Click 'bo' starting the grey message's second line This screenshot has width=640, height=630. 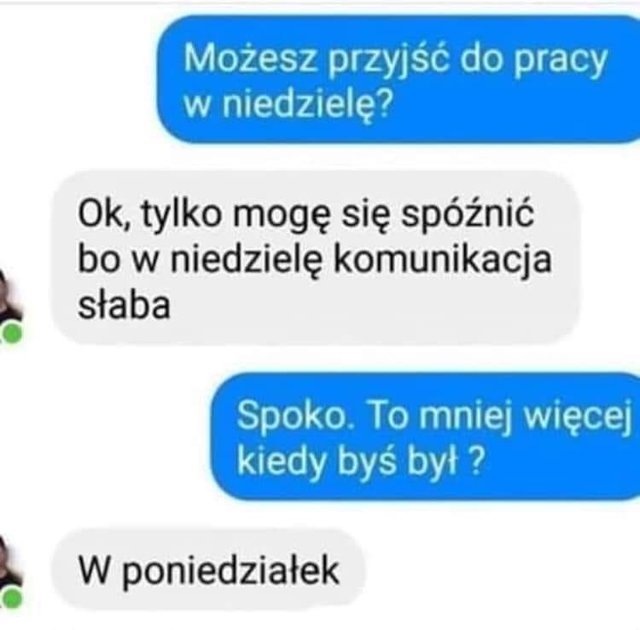point(99,259)
